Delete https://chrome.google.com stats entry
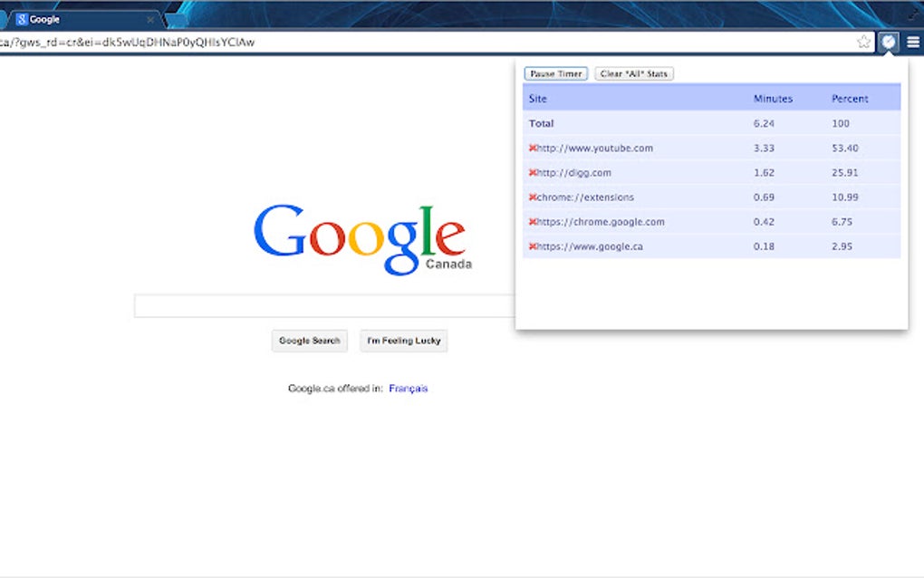Image resolution: width=924 pixels, height=578 pixels. point(532,221)
